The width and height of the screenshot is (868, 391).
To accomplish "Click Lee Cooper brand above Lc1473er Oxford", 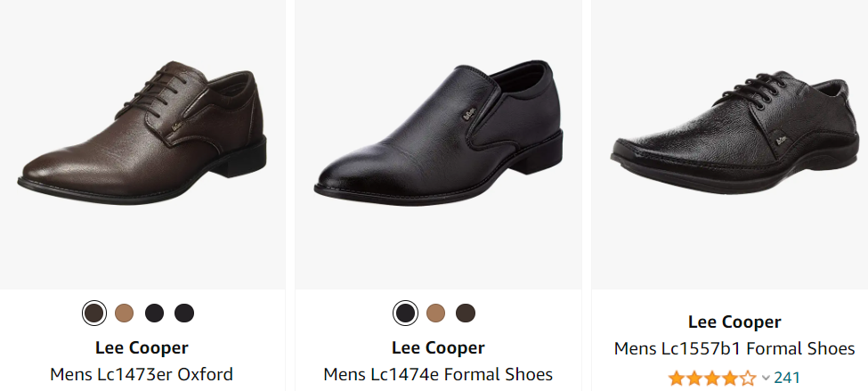I will coord(142,347).
